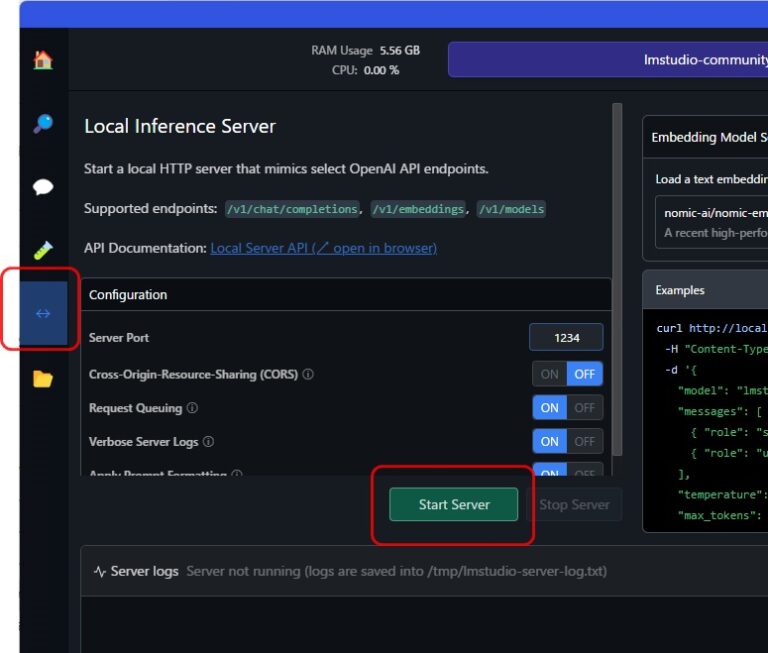Click the info icon beside Verbose Server Logs
Image resolution: width=768 pixels, height=653 pixels.
pos(208,442)
